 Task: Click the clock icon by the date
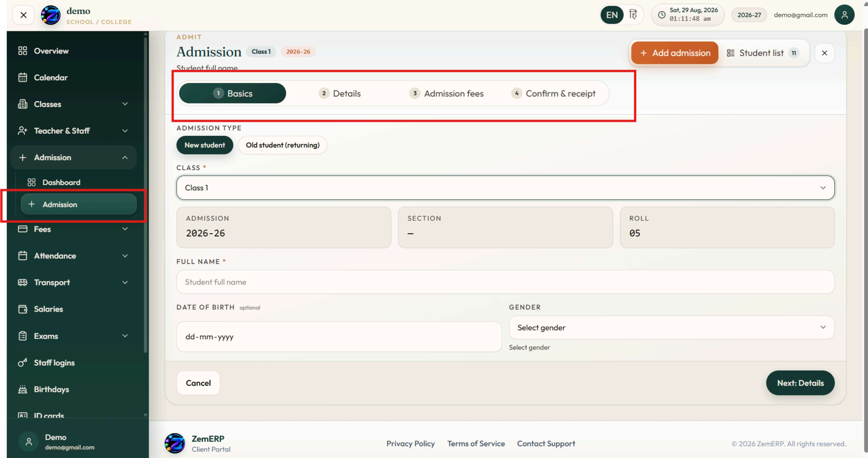(662, 15)
